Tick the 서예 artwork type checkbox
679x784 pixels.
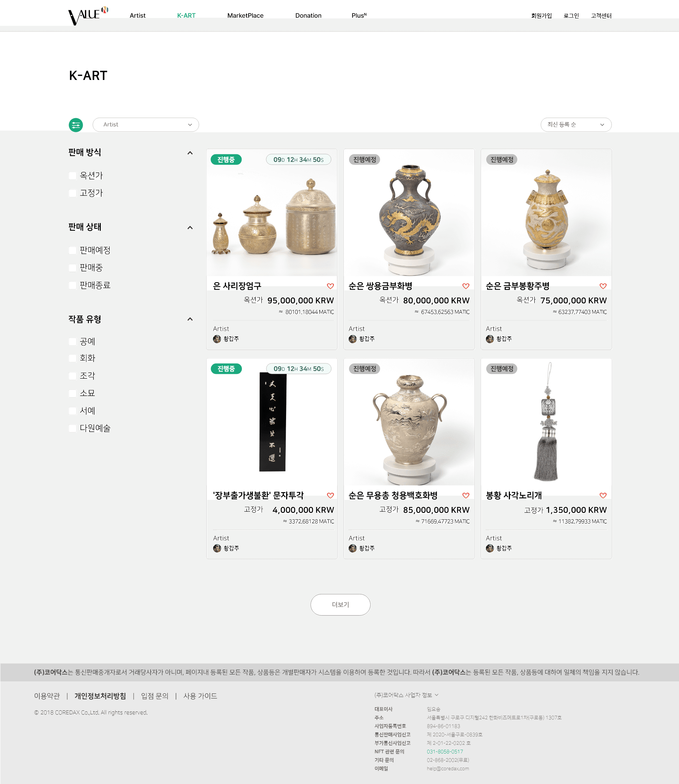(x=72, y=411)
